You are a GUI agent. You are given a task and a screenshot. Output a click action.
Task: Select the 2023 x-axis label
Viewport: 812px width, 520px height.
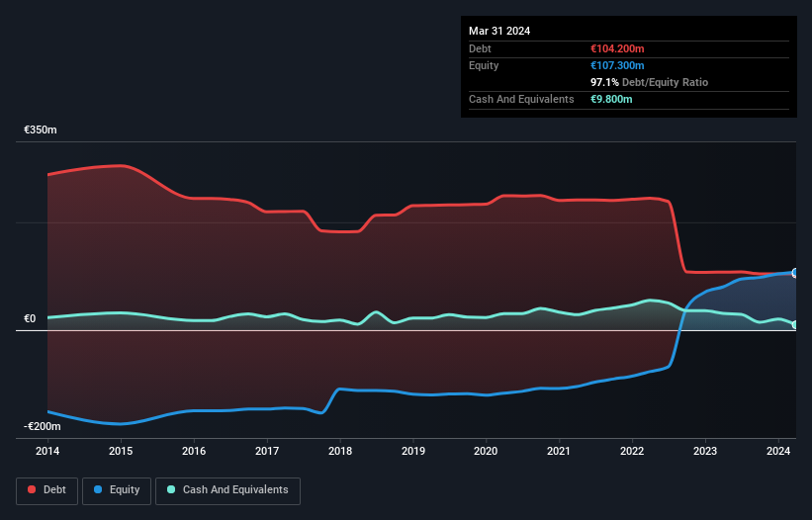coord(705,451)
